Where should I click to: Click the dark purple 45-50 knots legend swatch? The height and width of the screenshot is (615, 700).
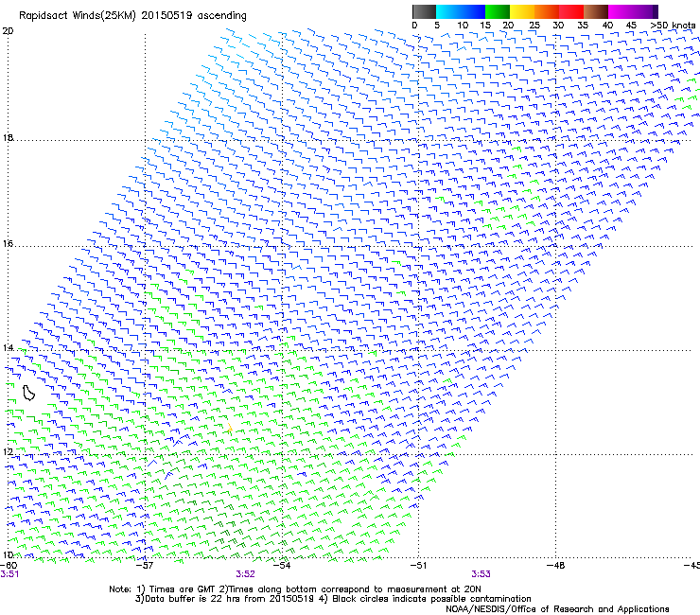click(645, 11)
